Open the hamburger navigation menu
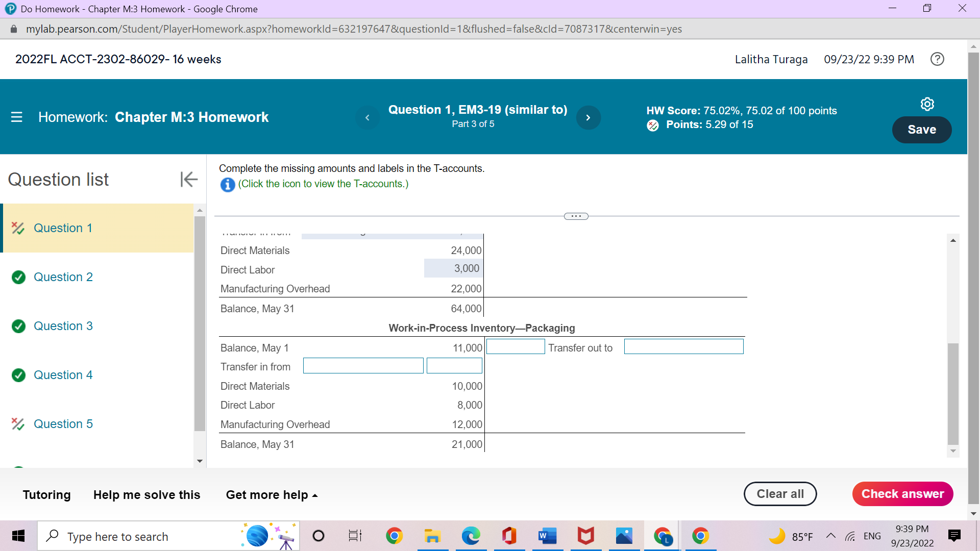The width and height of the screenshot is (980, 551). click(x=17, y=117)
